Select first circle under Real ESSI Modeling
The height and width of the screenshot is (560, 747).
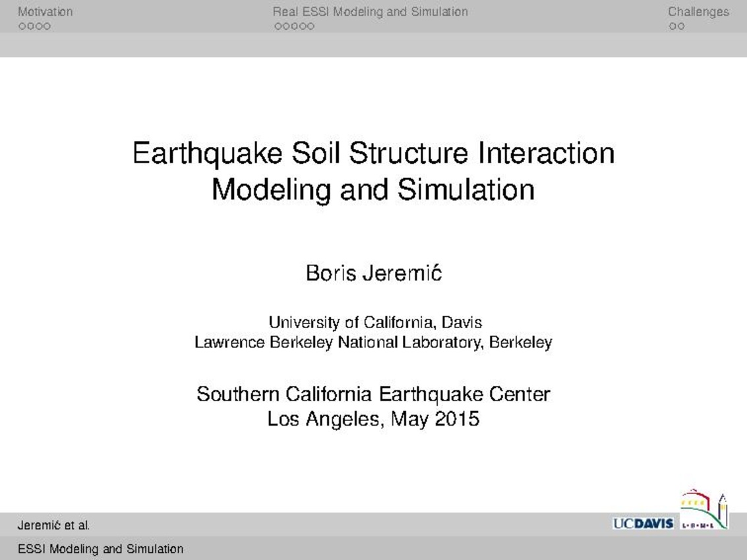277,27
